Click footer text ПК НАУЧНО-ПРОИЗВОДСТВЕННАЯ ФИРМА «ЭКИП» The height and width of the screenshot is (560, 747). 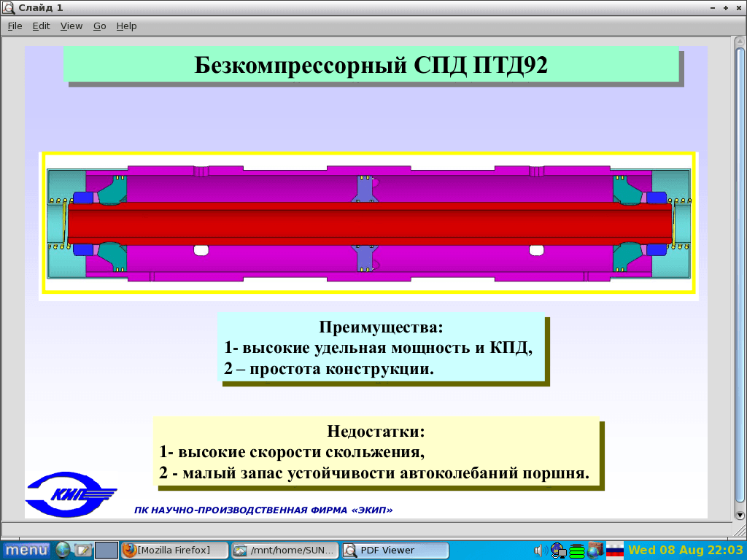click(x=263, y=510)
